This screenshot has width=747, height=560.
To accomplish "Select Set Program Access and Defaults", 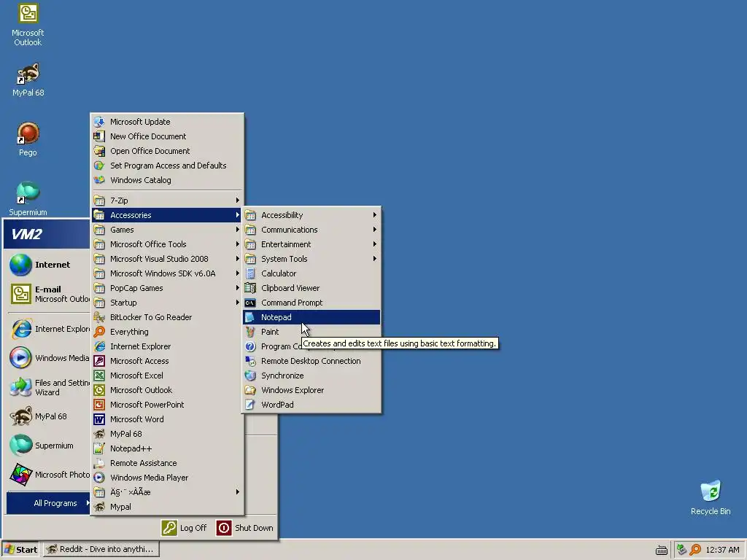I will [167, 166].
